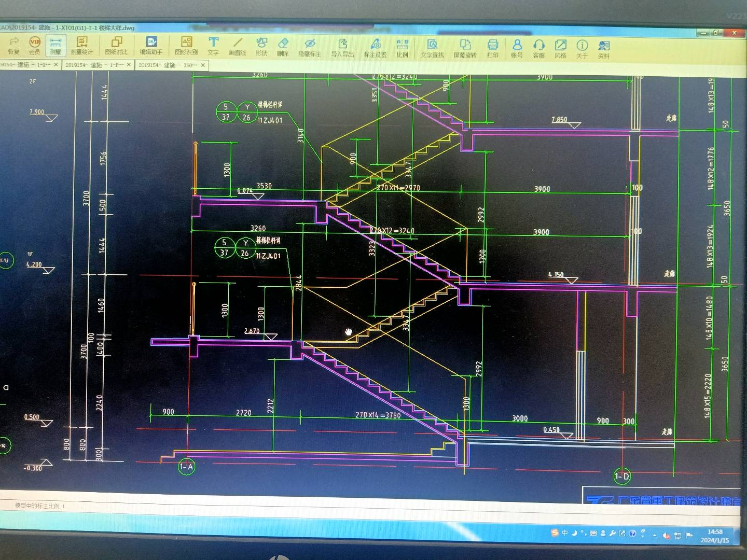Open the 风格 style icon
This screenshot has width=747, height=560.
coord(561,48)
